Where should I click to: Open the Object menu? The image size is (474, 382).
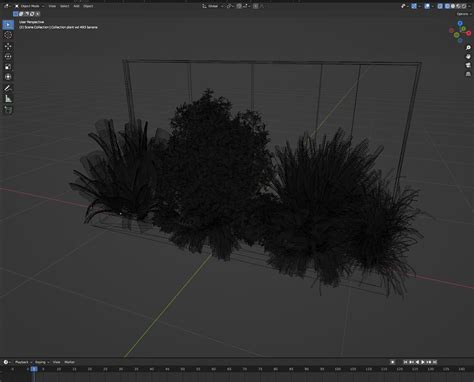[x=88, y=6]
